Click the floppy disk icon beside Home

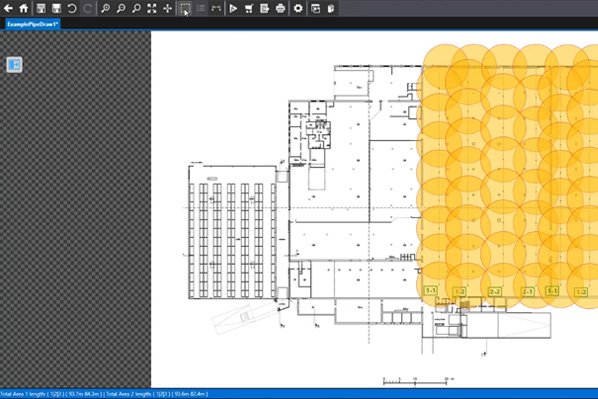pos(41,8)
